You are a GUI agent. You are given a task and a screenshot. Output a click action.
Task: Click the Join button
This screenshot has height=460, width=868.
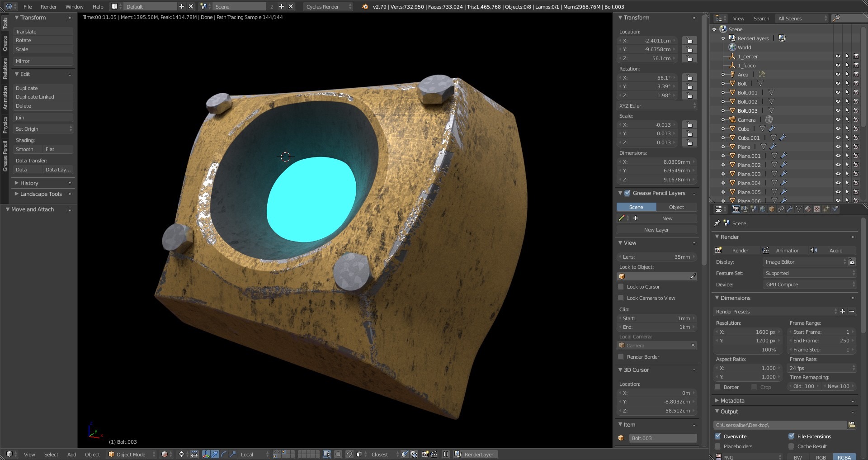point(43,118)
